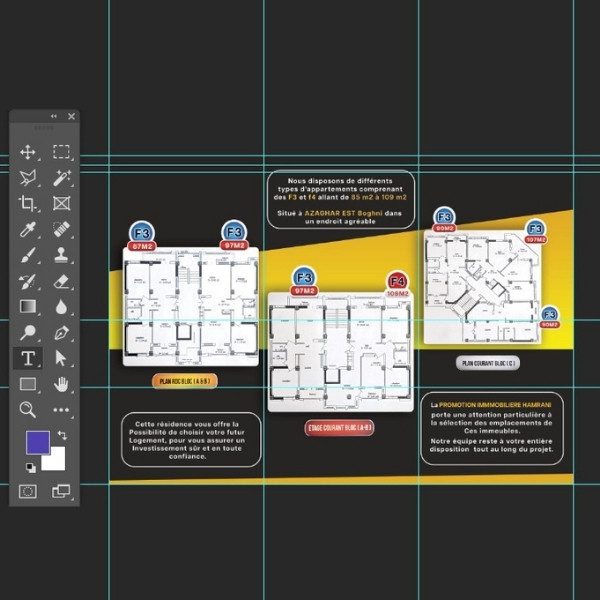Screen dimensions: 600x600
Task: Select the Gradient tool
Action: tap(28, 307)
